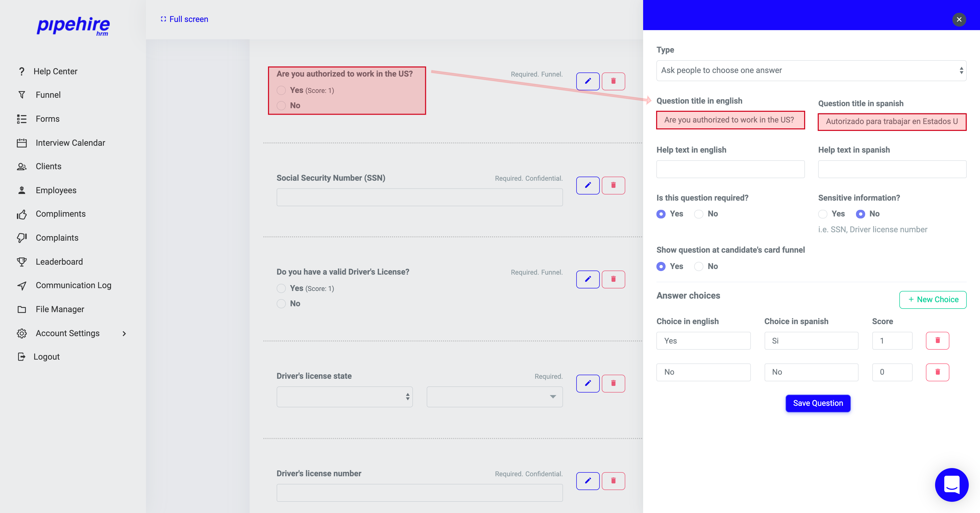The image size is (980, 513).
Task: Add a New Choice to answer choices
Action: (933, 299)
